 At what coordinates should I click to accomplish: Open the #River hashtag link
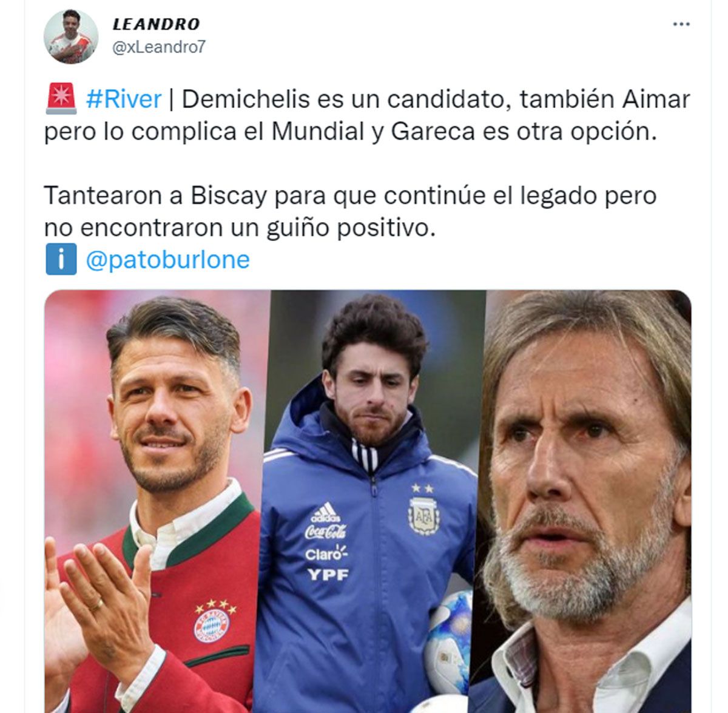(x=124, y=99)
